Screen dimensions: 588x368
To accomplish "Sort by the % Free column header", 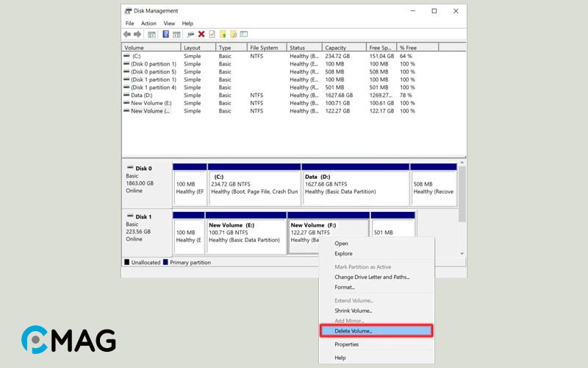I will [417, 48].
